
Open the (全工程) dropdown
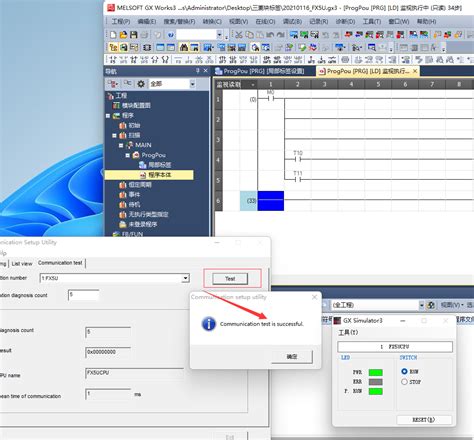tap(422, 305)
